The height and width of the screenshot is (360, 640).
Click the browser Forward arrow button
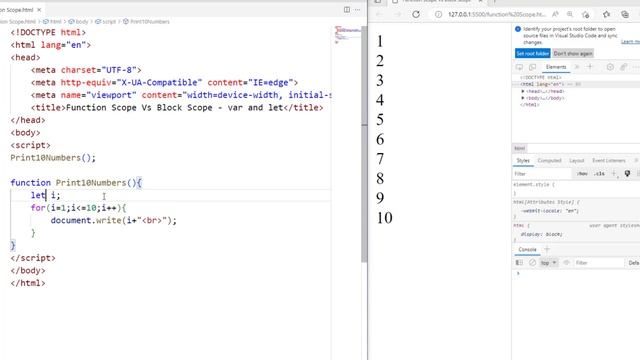[398, 14]
